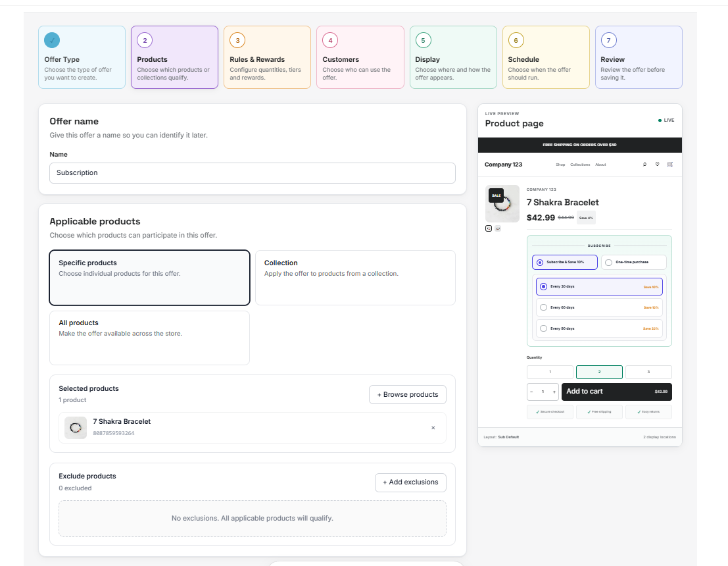The width and height of the screenshot is (728, 566).
Task: Click the Save 4% badge
Action: (x=586, y=217)
